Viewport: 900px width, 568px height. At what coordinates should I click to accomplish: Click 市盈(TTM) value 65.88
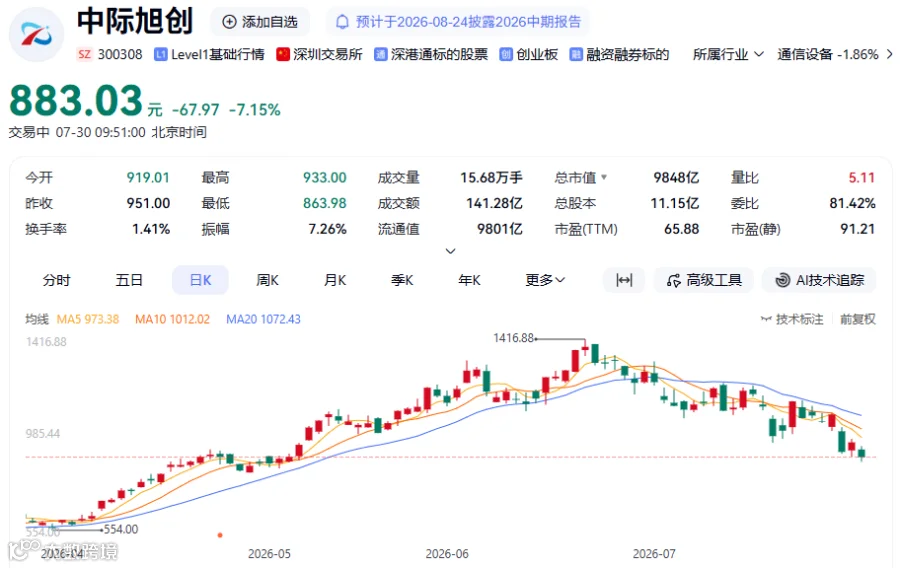coord(681,229)
